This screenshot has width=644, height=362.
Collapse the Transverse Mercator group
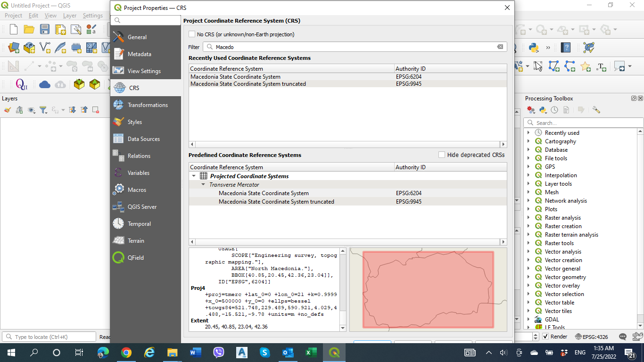[x=203, y=184]
